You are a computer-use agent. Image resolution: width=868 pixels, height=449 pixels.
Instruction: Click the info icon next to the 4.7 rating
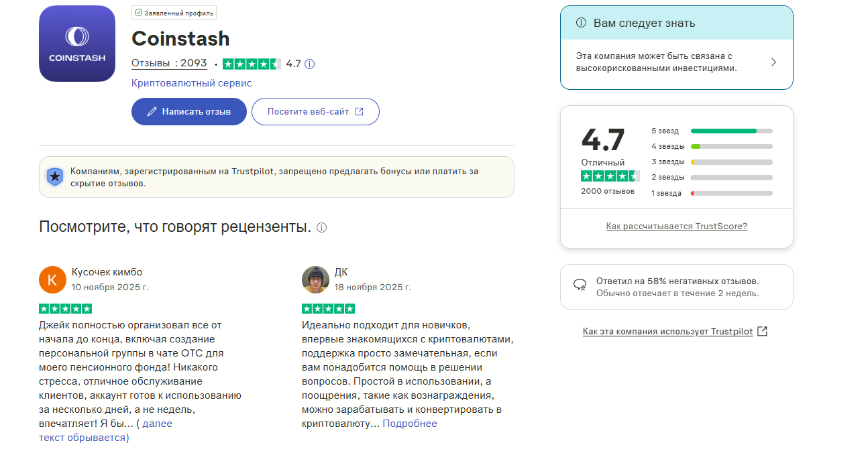point(309,64)
